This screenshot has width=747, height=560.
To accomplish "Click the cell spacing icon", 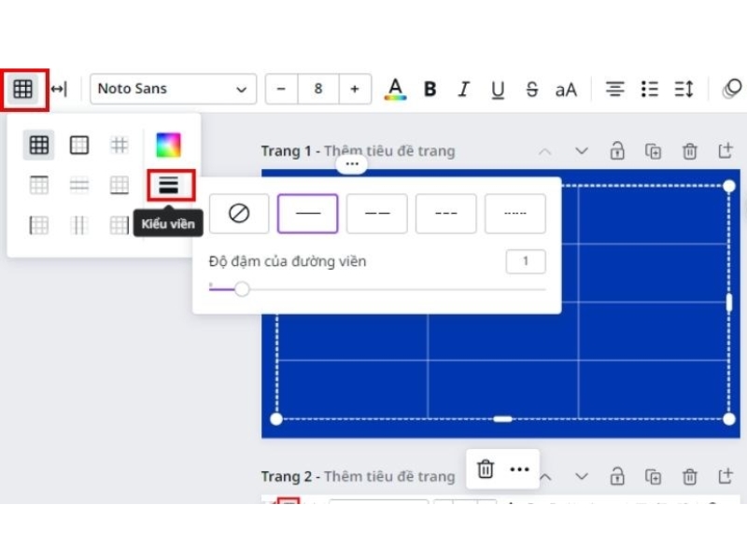I will click(x=59, y=90).
